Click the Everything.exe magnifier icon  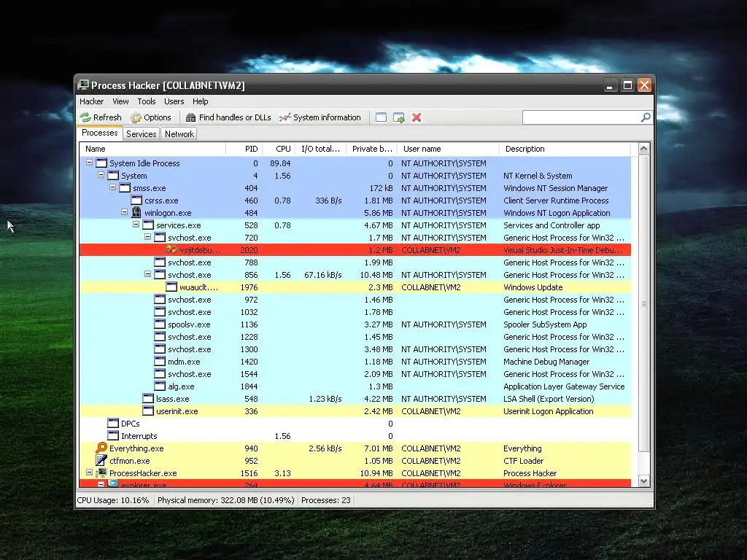(101, 448)
